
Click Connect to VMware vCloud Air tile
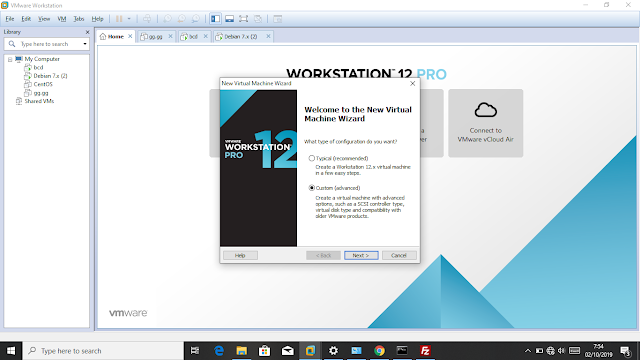coord(486,123)
